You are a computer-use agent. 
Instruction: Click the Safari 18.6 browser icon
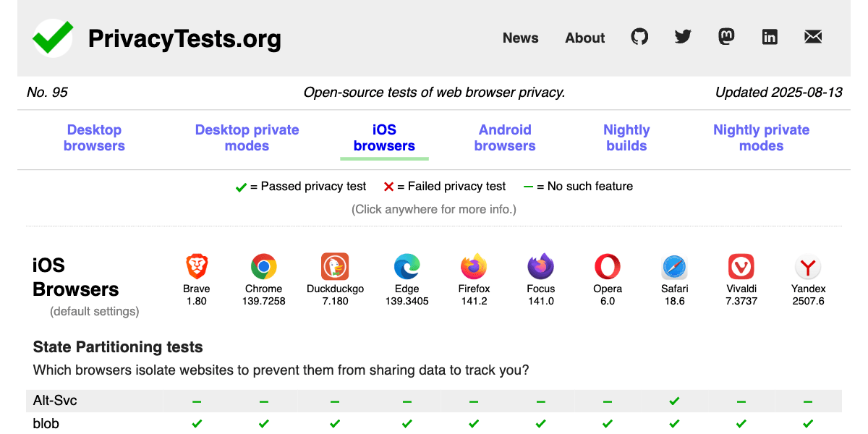674,265
